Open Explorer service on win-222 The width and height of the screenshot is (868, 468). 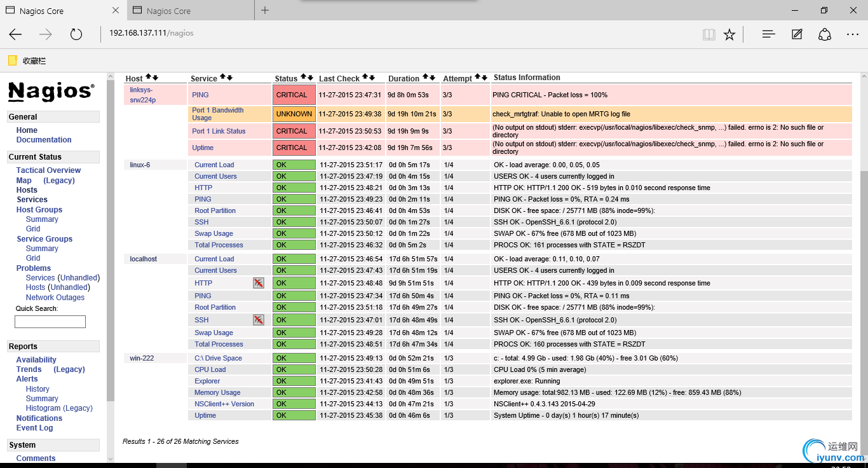click(207, 381)
